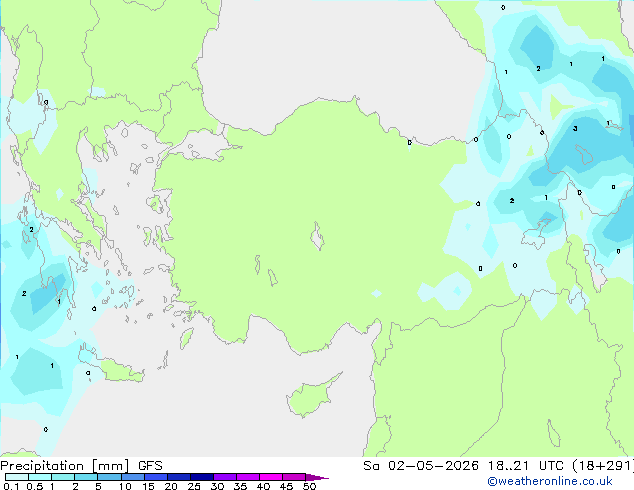Select the 2–5 mm legend color swatch
Screen dimensions: 634x490
click(x=86, y=477)
